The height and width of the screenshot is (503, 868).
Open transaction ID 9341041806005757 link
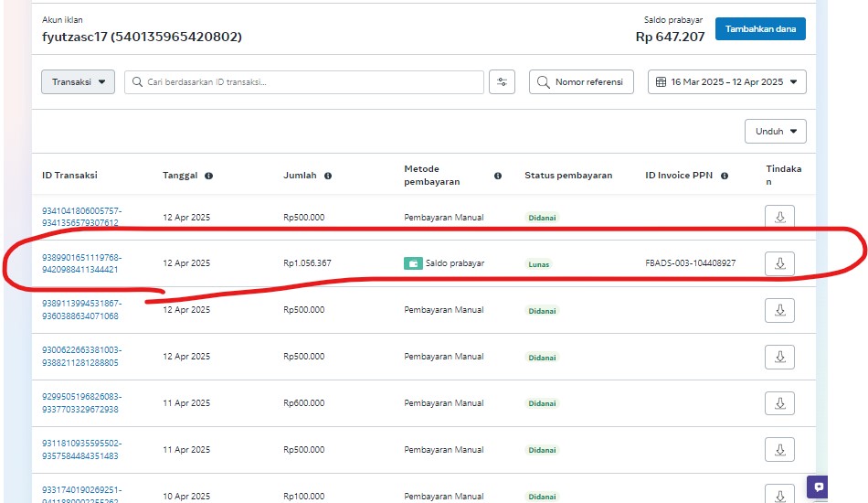[x=81, y=217]
